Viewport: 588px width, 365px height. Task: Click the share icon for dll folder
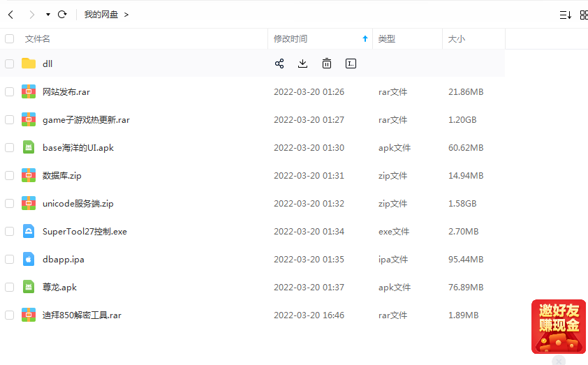pyautogui.click(x=279, y=64)
